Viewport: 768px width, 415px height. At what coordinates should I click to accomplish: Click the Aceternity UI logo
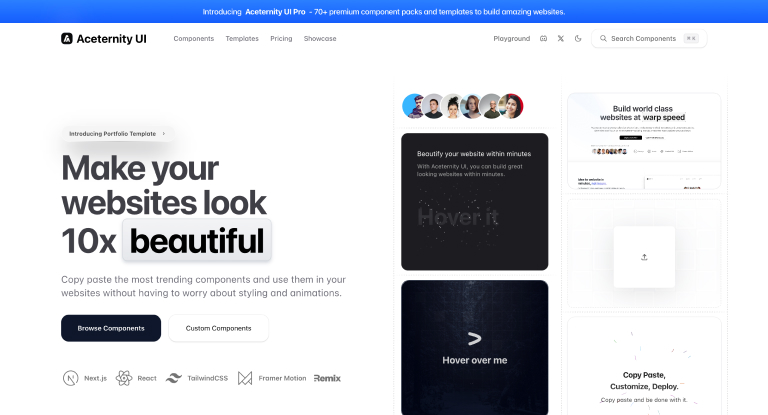pos(103,38)
